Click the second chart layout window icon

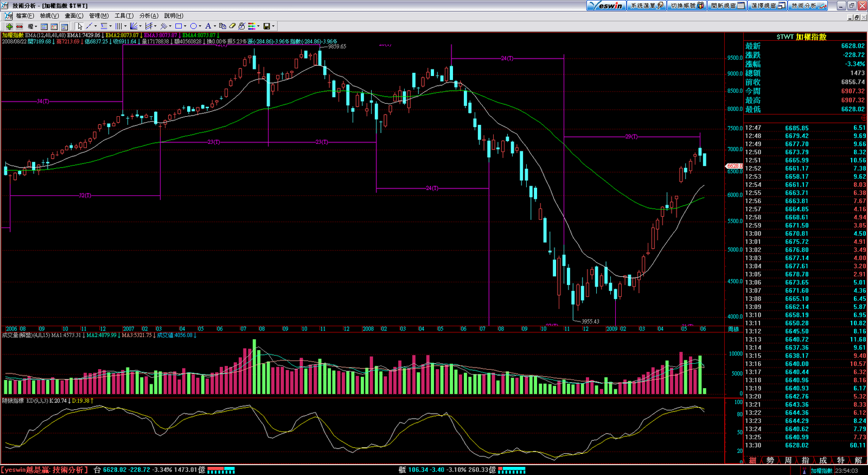pyautogui.click(x=54, y=26)
